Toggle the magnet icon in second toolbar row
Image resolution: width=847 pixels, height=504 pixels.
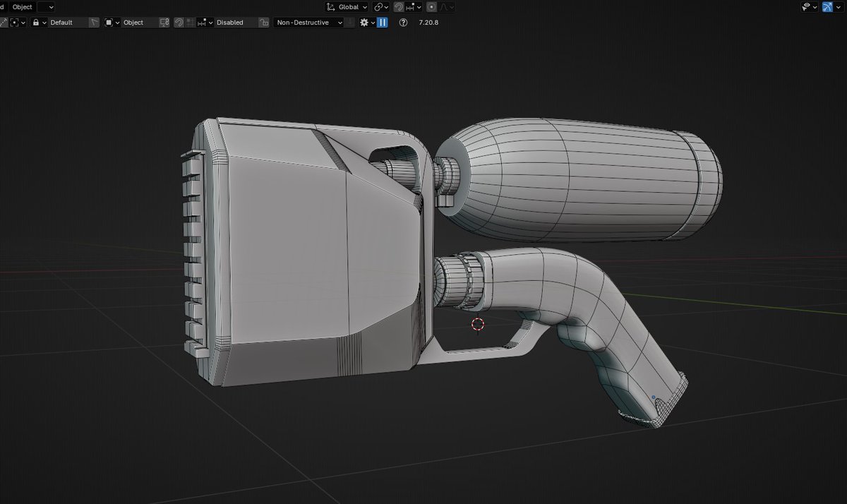(179, 23)
